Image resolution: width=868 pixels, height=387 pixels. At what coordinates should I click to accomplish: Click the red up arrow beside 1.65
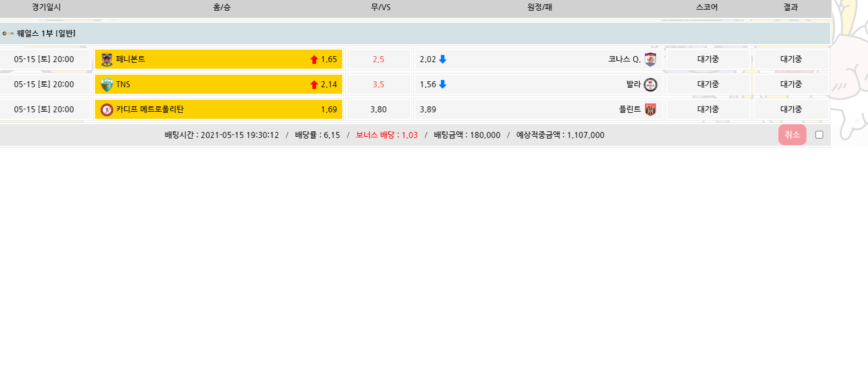tap(314, 60)
